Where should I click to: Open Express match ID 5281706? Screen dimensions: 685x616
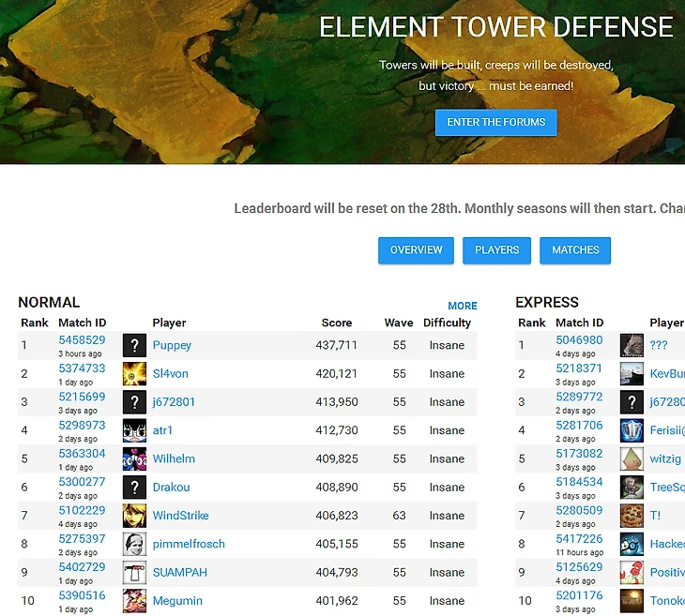579,426
